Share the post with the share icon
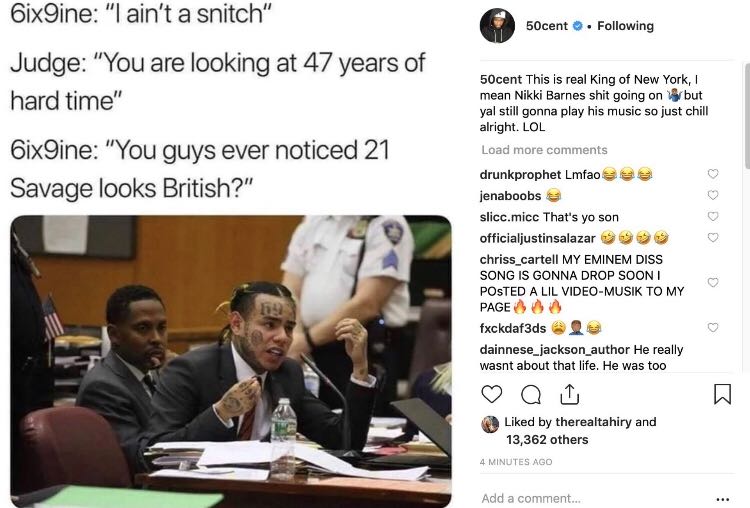Screen dimensions: 750x508 [570, 394]
